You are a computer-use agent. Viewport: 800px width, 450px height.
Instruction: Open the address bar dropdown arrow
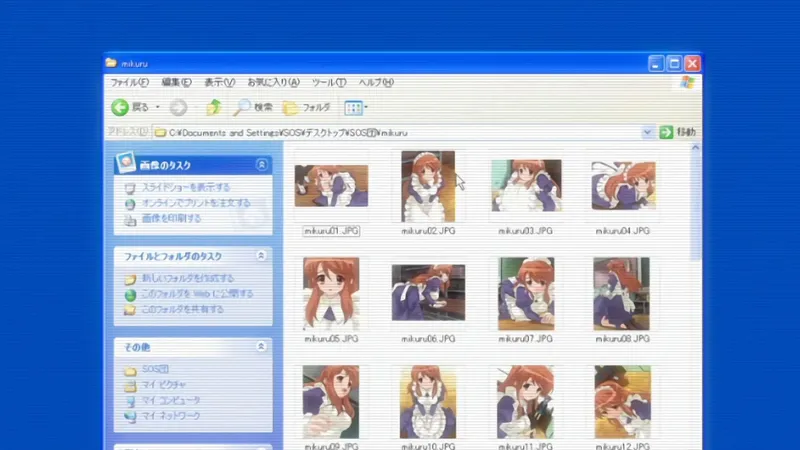647,132
